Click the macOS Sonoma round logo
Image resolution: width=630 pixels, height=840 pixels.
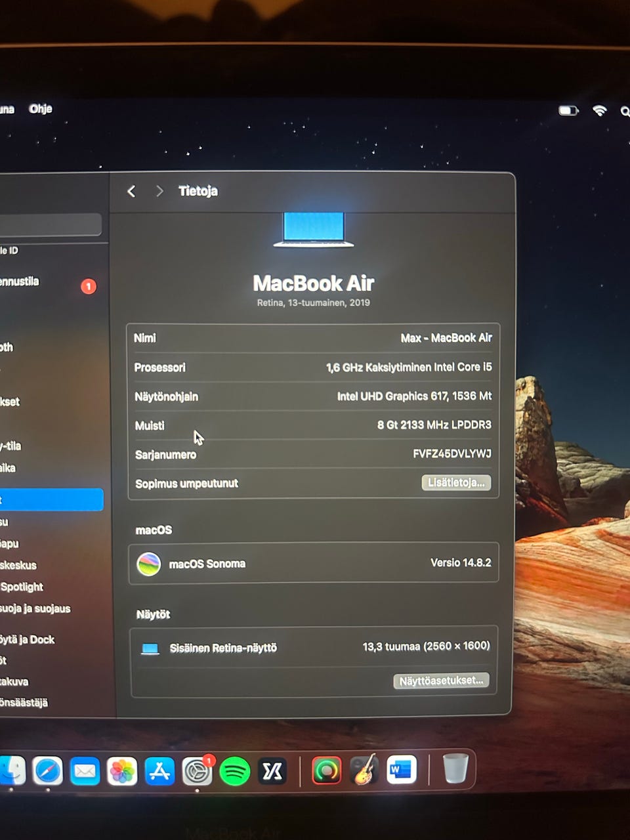click(x=149, y=564)
